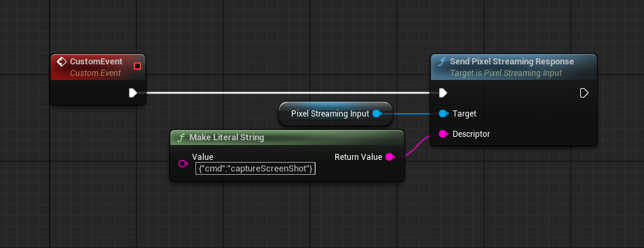Screen dimensions: 644x248
Task: Click the CustomEvent execution output pin
Action: 132,93
